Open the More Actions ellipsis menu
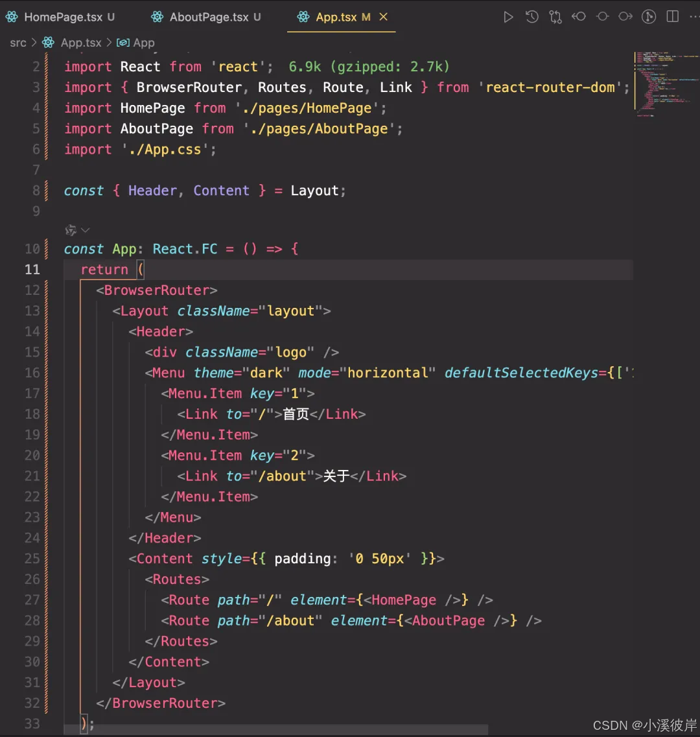 [x=694, y=17]
